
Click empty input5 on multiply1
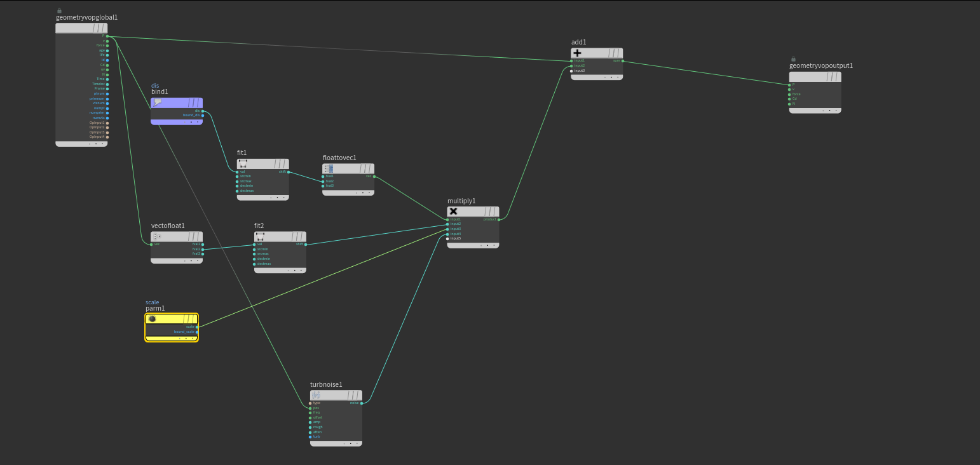click(447, 239)
